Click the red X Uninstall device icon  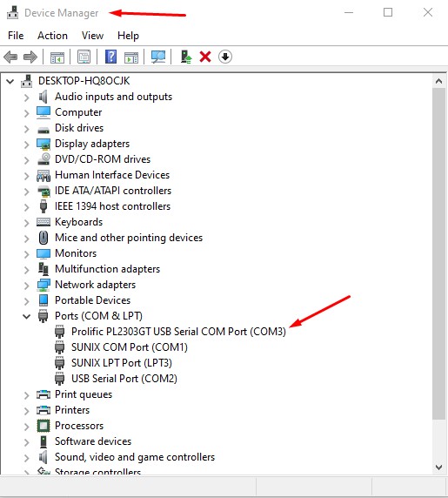205,57
